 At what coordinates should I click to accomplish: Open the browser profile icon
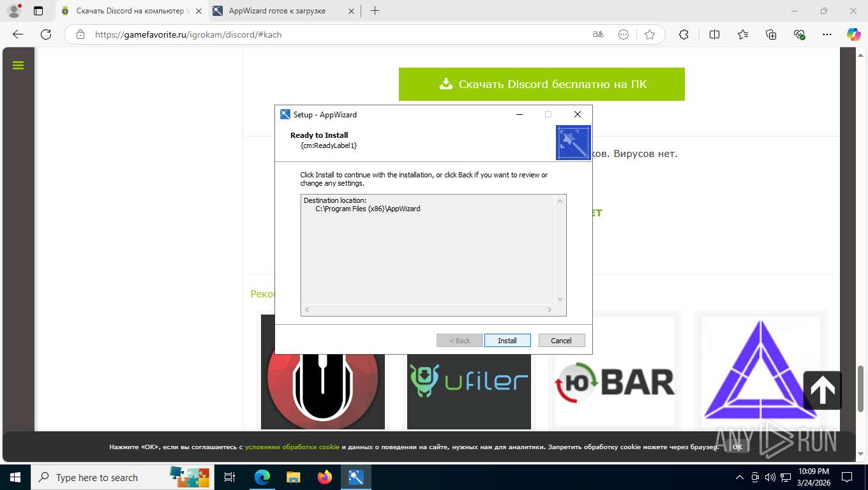[13, 11]
